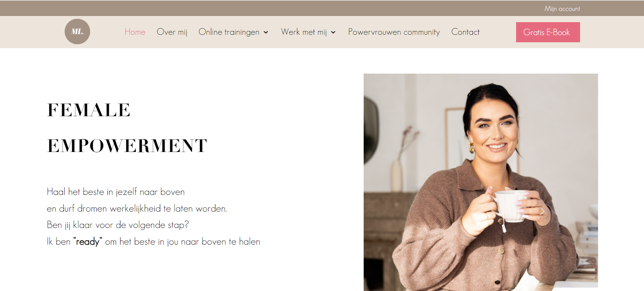
Task: Click the photo of the woman with cup
Action: (481, 182)
